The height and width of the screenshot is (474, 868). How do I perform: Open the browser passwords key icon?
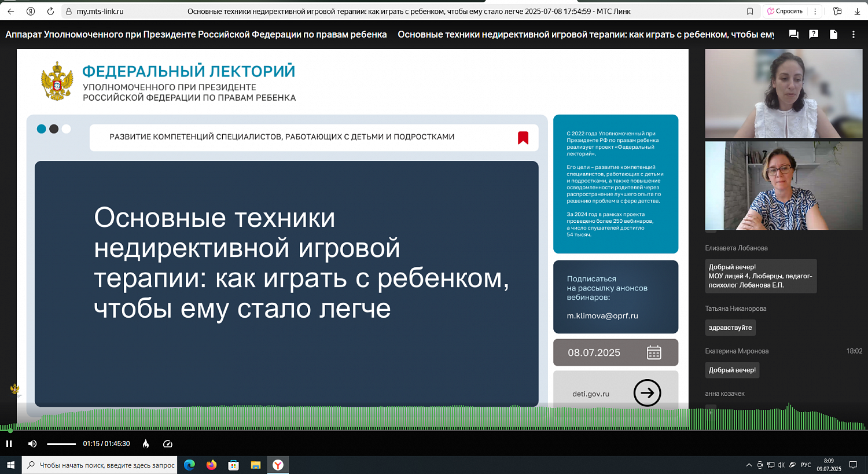click(837, 11)
